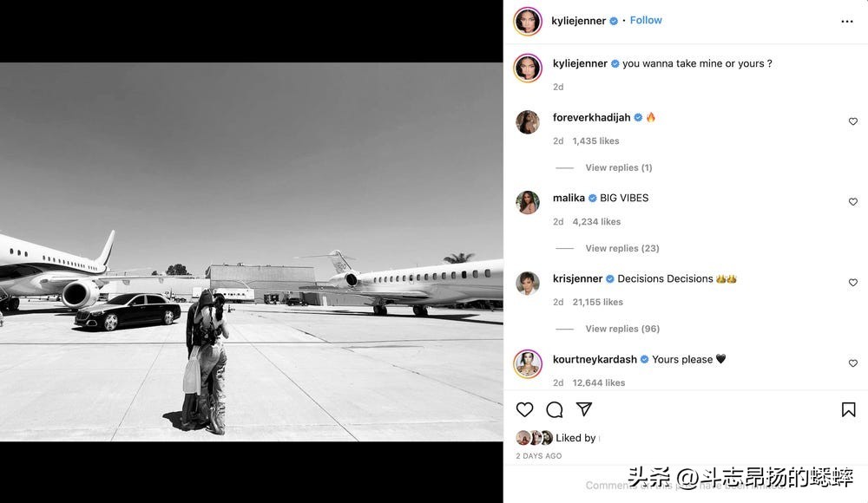This screenshot has width=868, height=503.
Task: Like foreverkhadijah's fire emoji comment
Action: coord(853,121)
